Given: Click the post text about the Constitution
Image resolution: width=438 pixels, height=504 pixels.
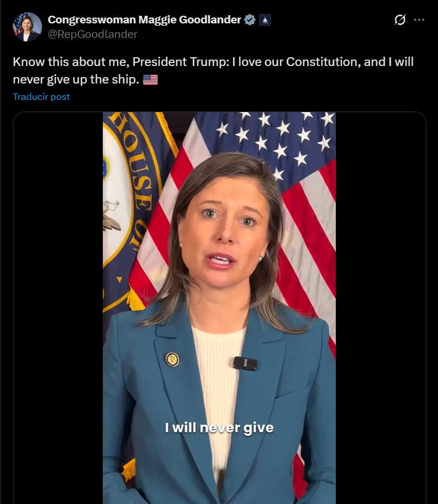Looking at the screenshot, I should point(213,71).
